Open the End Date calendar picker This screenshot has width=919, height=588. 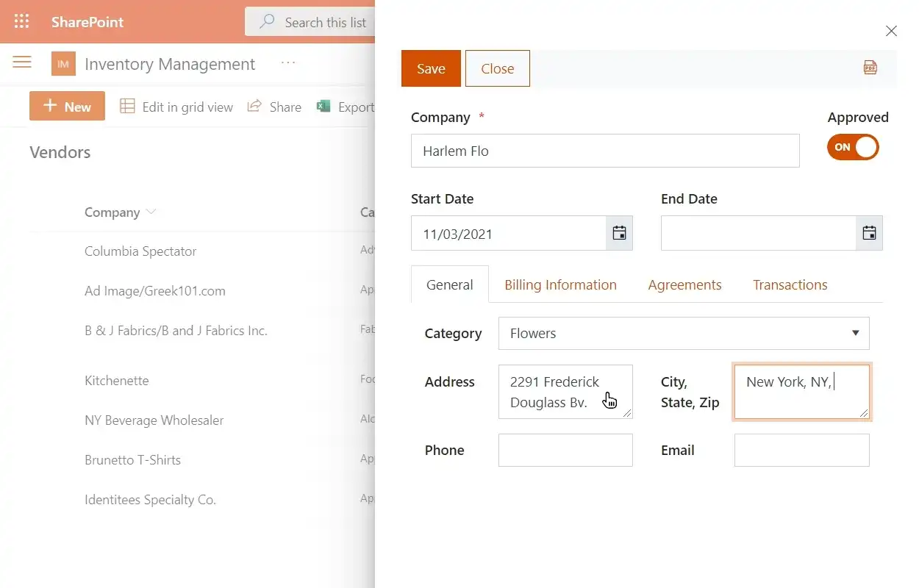[x=869, y=233]
